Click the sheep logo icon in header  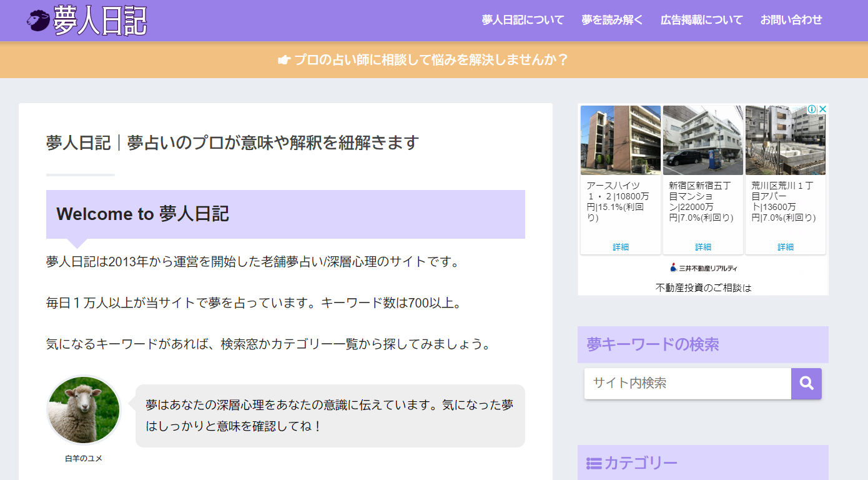(x=38, y=21)
